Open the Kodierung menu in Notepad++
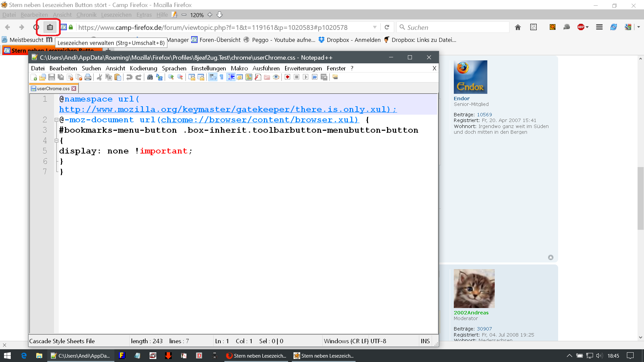Screen dimensions: 644x362 pos(143,68)
